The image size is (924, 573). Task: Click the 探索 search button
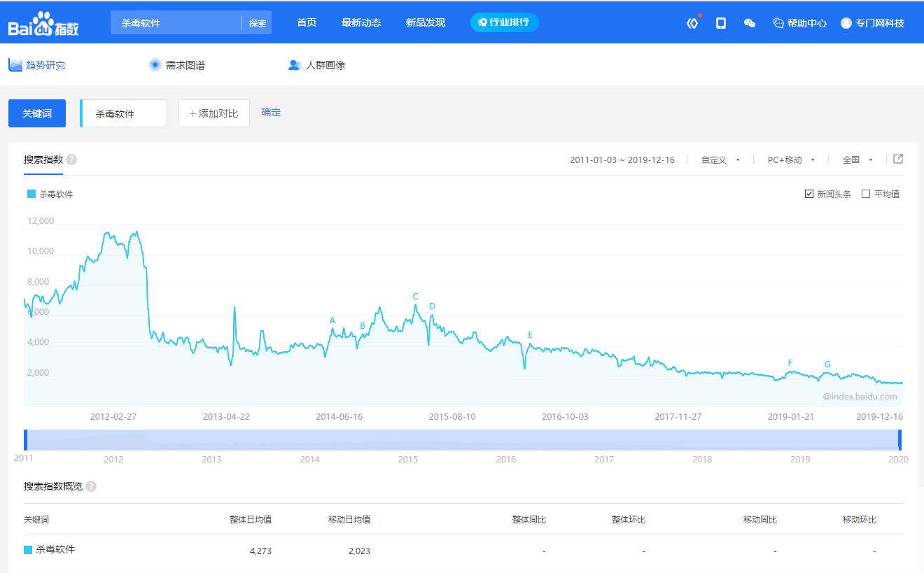coord(257,22)
